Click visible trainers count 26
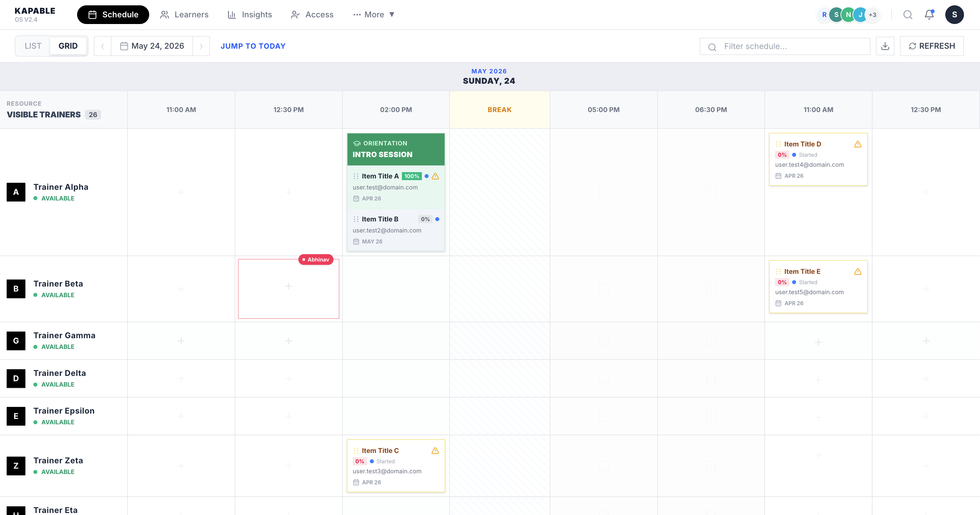Viewport: 980px width, 515px height. click(x=93, y=114)
